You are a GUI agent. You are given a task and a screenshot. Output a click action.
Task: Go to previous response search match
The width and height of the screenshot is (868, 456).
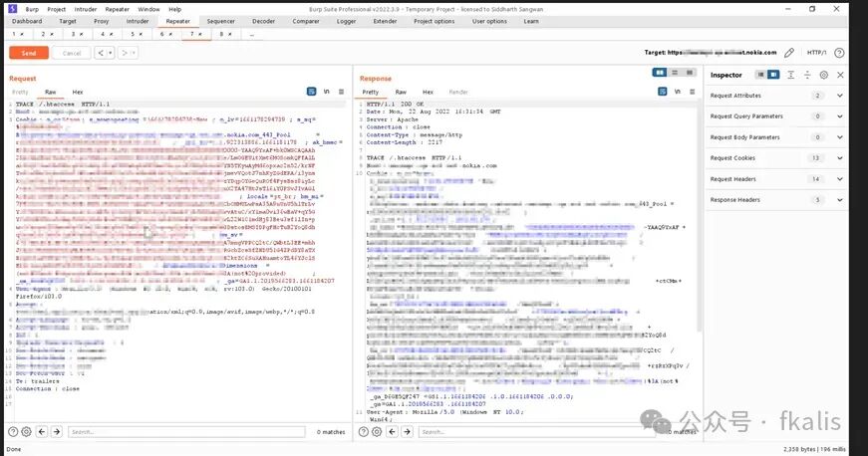pyautogui.click(x=393, y=432)
